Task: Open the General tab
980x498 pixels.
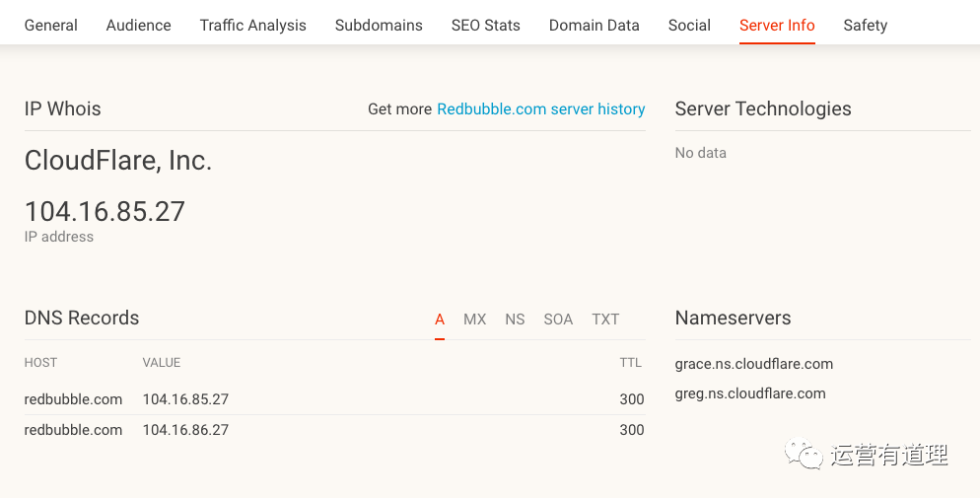Action: 50,25
